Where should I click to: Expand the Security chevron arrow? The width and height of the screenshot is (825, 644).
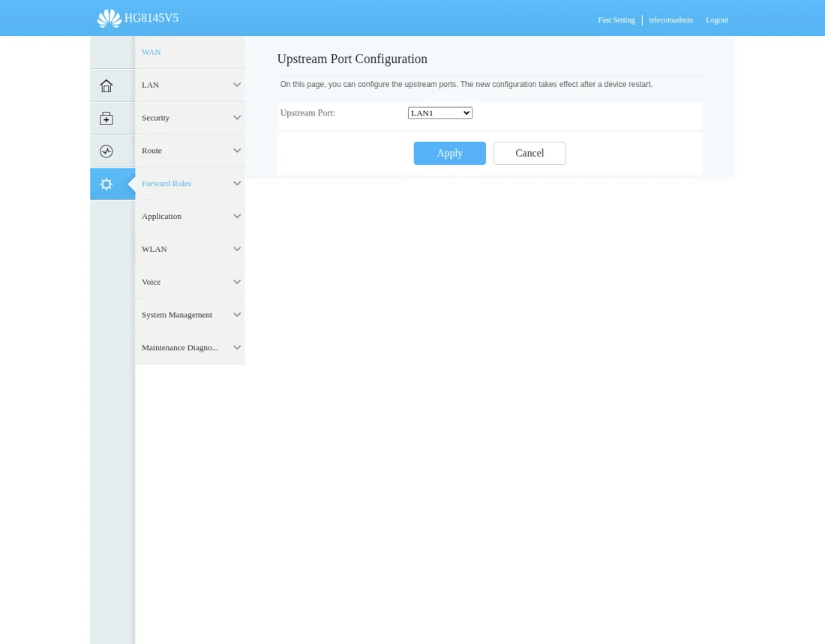237,118
